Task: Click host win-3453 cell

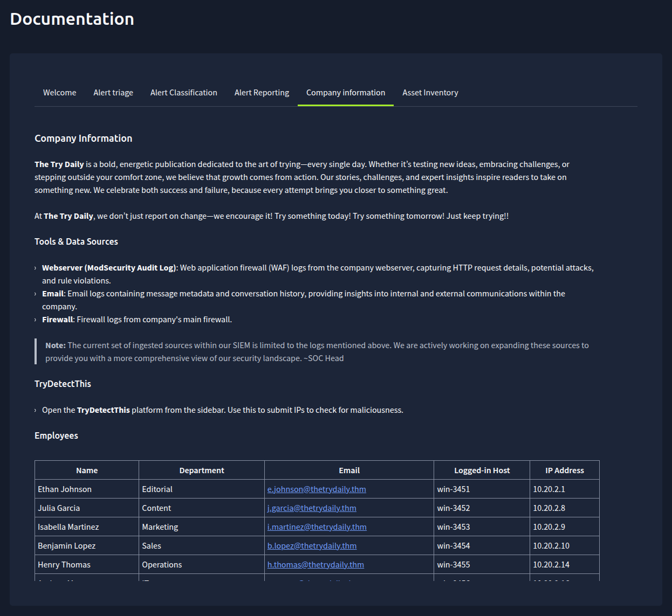Action: pos(482,527)
